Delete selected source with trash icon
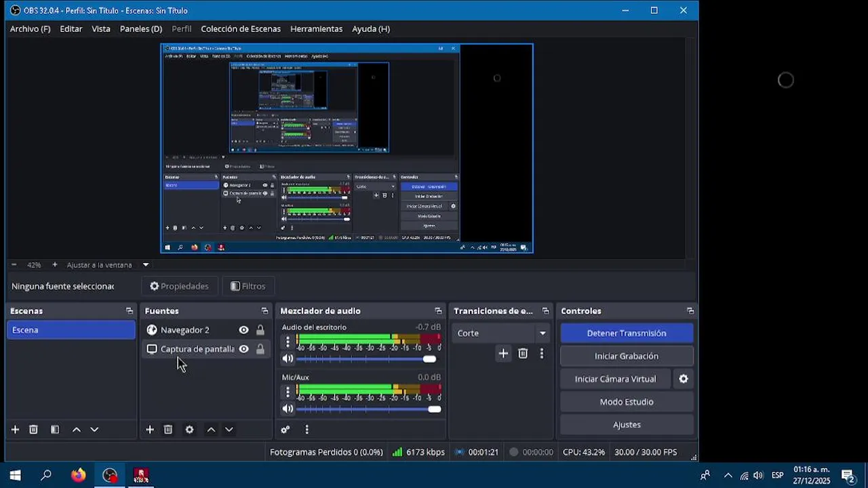Screen dimensions: 868x488 (x=168, y=430)
